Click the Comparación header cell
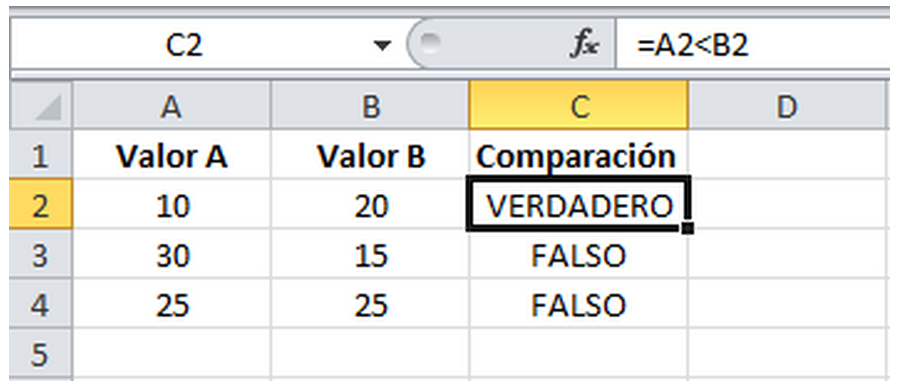The image size is (898, 387). tap(578, 155)
